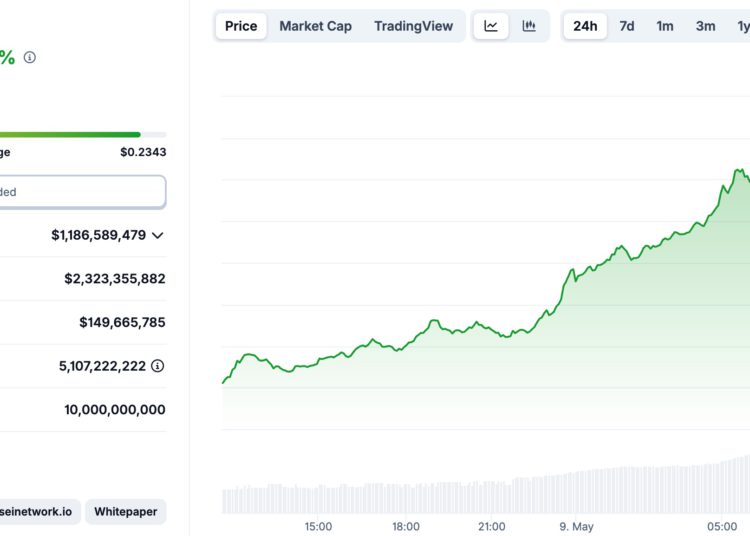750x536 pixels.
Task: Open the Whitepaper link
Action: pyautogui.click(x=126, y=512)
